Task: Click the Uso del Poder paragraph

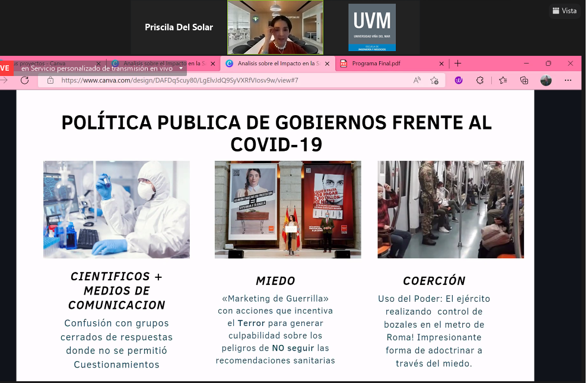Action: (434, 331)
